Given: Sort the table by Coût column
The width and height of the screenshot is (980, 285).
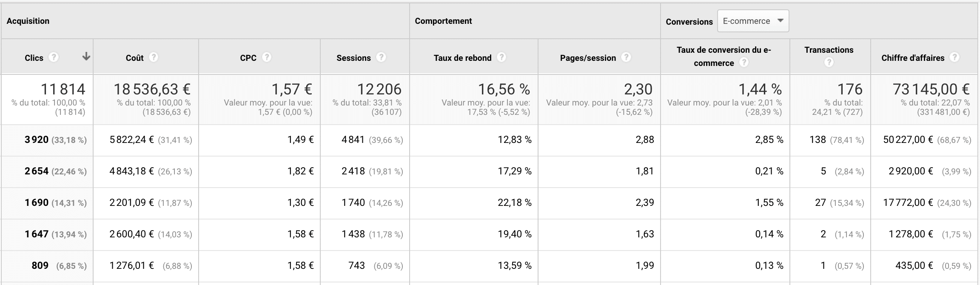Looking at the screenshot, I should pos(134,58).
